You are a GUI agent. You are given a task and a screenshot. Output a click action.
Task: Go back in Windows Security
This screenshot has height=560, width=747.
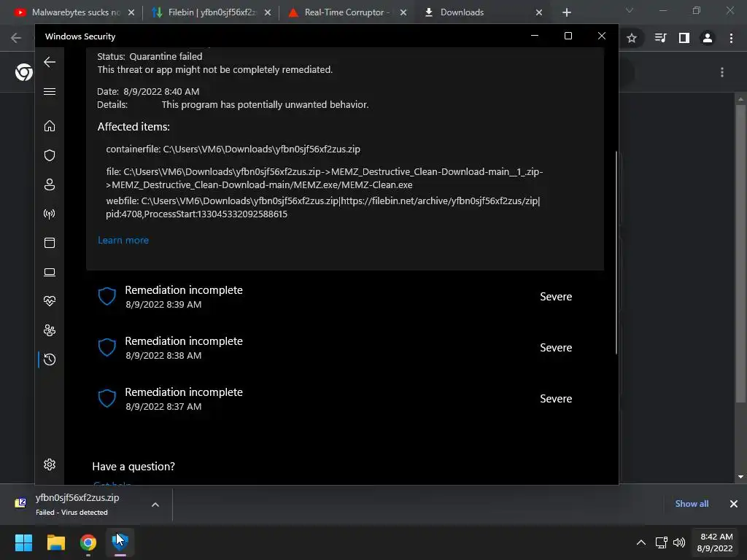coord(50,62)
